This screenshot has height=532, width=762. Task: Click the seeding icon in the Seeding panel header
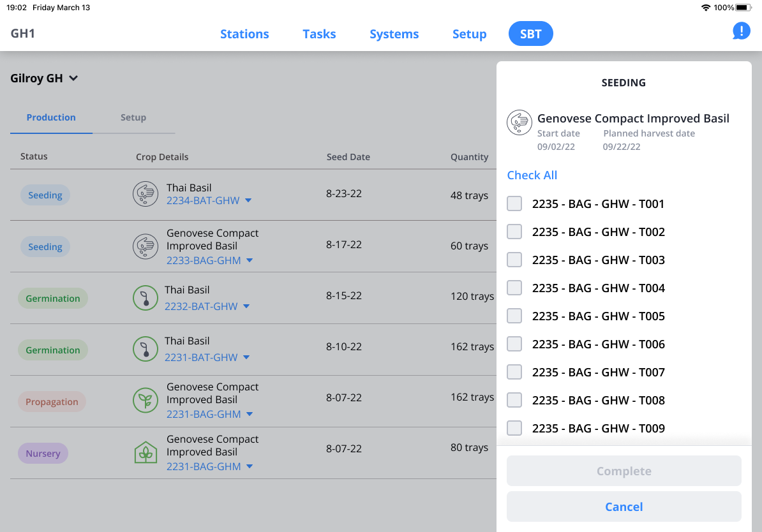tap(519, 122)
